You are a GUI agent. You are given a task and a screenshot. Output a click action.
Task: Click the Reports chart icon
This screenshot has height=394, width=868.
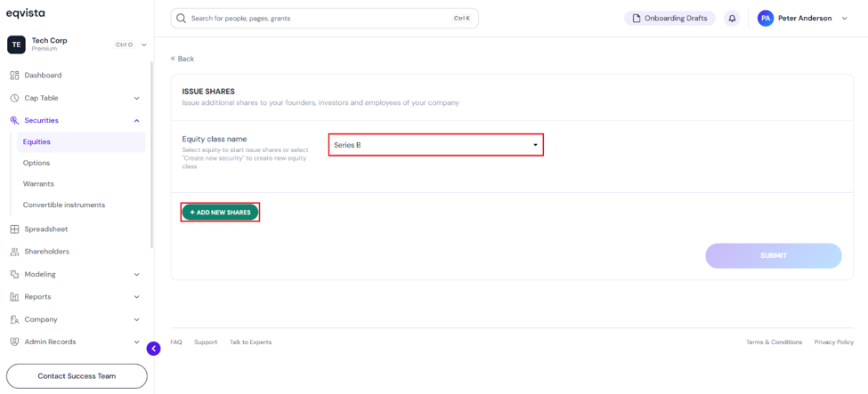(x=15, y=296)
